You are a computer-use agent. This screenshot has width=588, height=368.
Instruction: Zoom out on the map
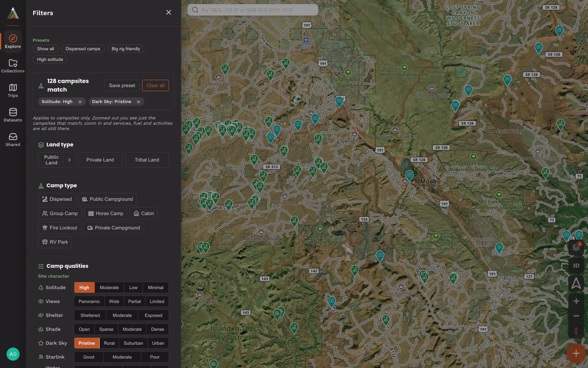pyautogui.click(x=576, y=316)
